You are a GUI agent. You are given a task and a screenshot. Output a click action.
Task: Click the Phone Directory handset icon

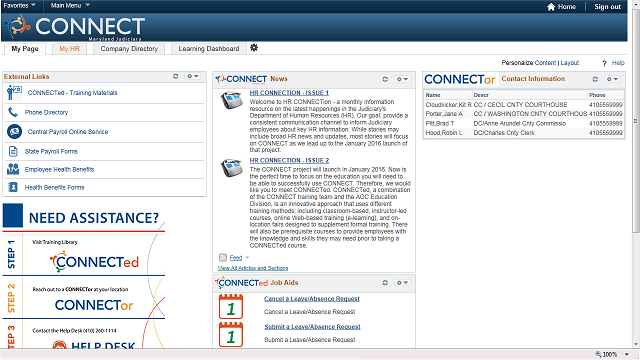(x=13, y=112)
